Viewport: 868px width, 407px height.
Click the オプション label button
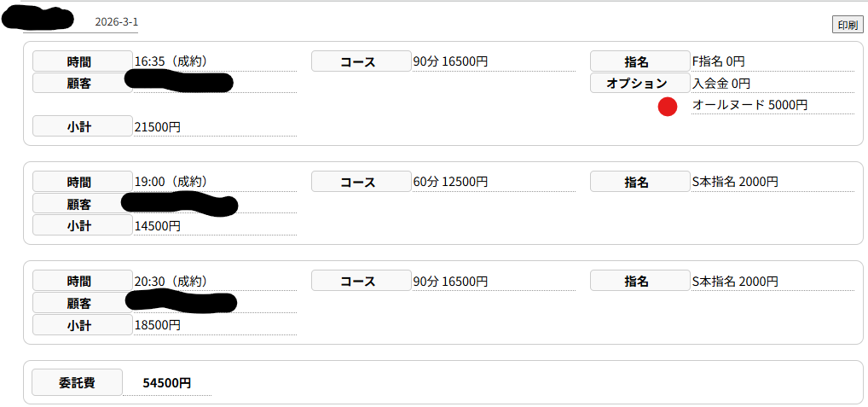click(639, 83)
